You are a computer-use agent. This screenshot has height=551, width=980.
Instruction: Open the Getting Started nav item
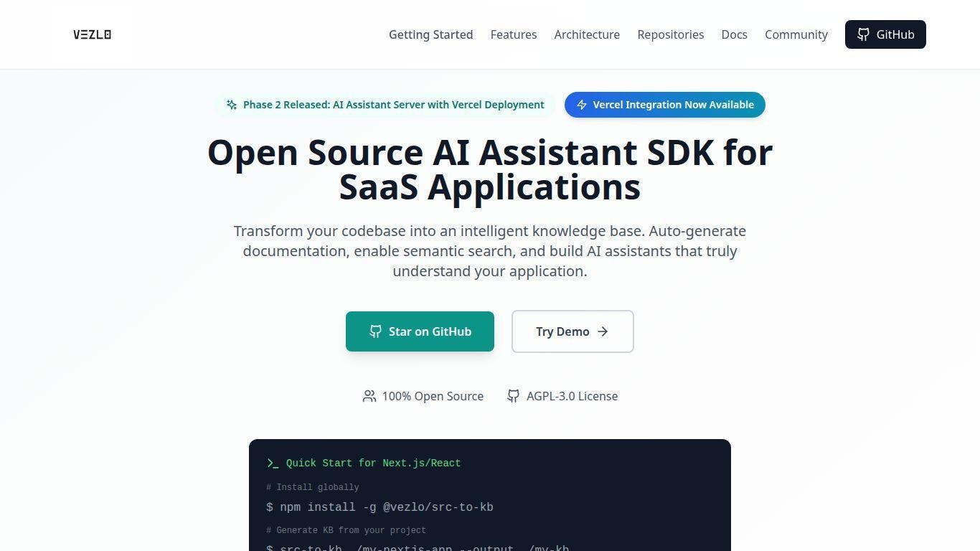click(430, 34)
